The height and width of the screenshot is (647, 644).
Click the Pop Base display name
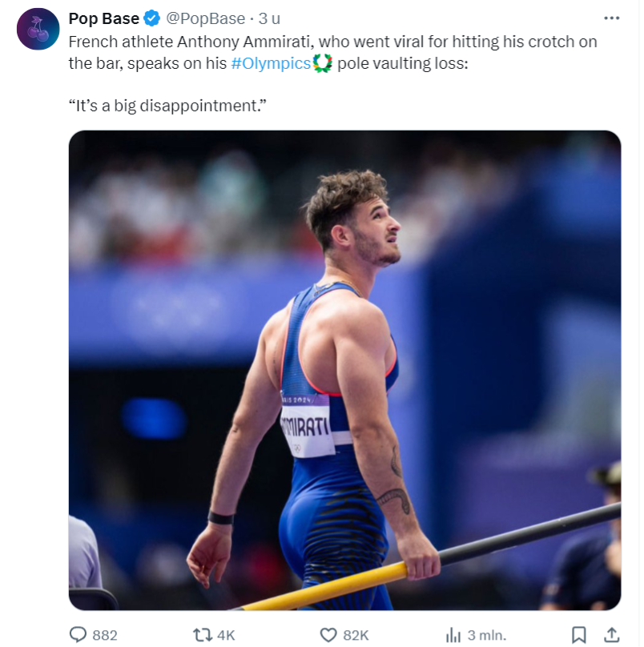(104, 18)
